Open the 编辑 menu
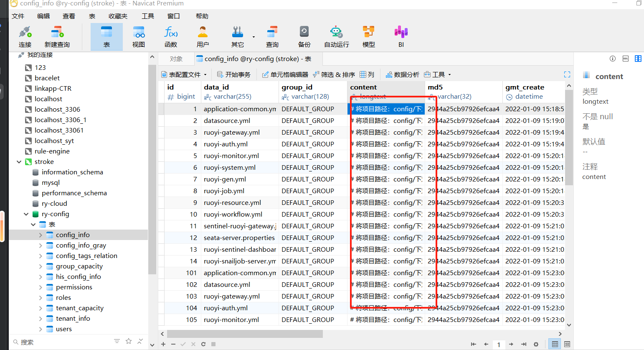Image resolution: width=644 pixels, height=350 pixels. point(43,16)
